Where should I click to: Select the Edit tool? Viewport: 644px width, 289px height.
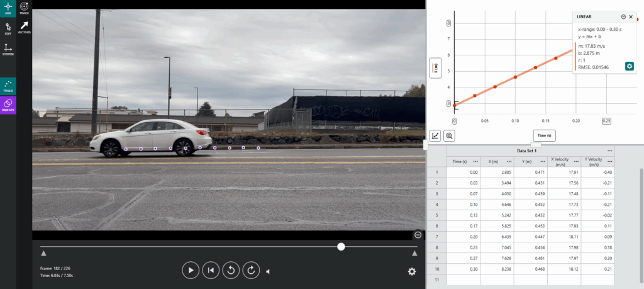(x=8, y=28)
